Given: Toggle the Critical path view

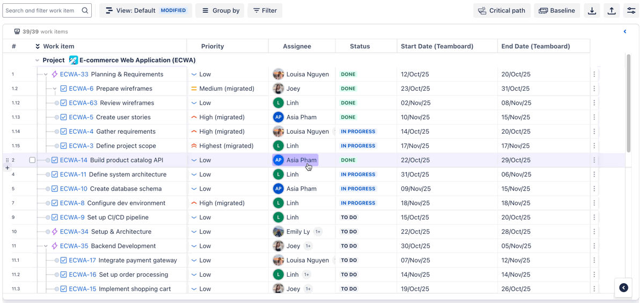Looking at the screenshot, I should pos(502,11).
